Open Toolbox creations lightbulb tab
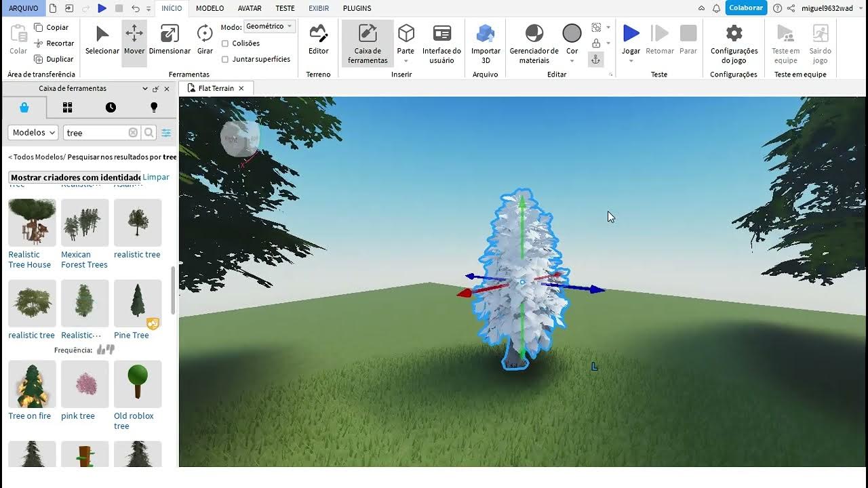 coord(154,107)
